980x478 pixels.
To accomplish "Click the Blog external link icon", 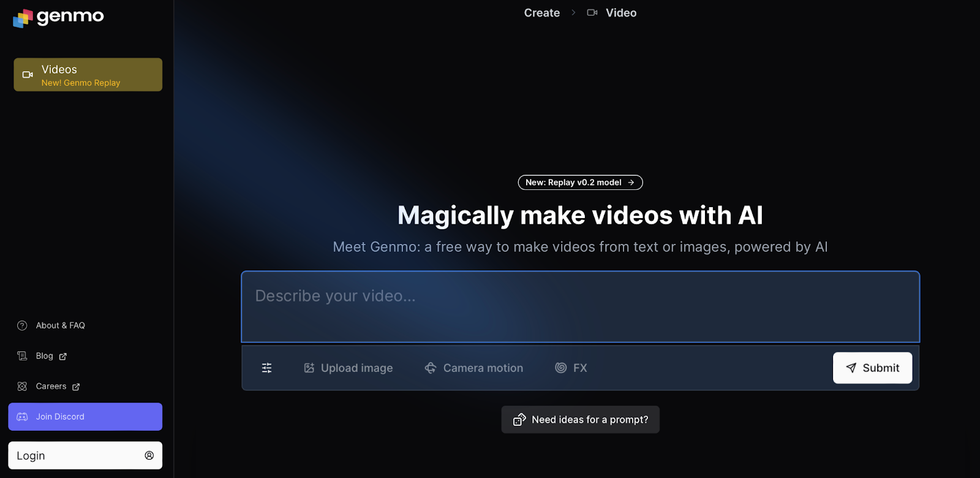I will coord(63,356).
